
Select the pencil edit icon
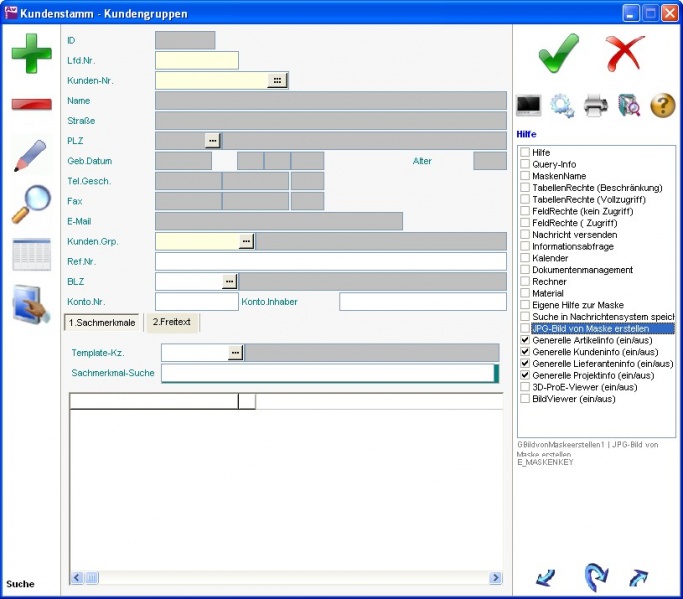[31, 156]
